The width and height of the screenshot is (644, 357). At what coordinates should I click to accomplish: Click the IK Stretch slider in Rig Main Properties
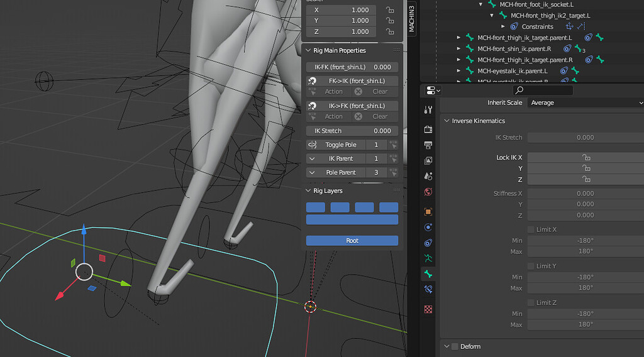coord(352,131)
